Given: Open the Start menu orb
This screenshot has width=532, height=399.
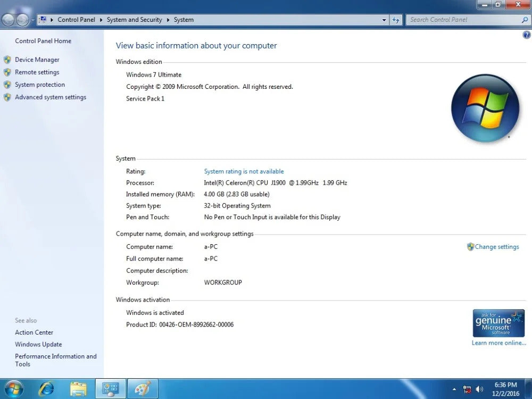Looking at the screenshot, I should click(13, 388).
